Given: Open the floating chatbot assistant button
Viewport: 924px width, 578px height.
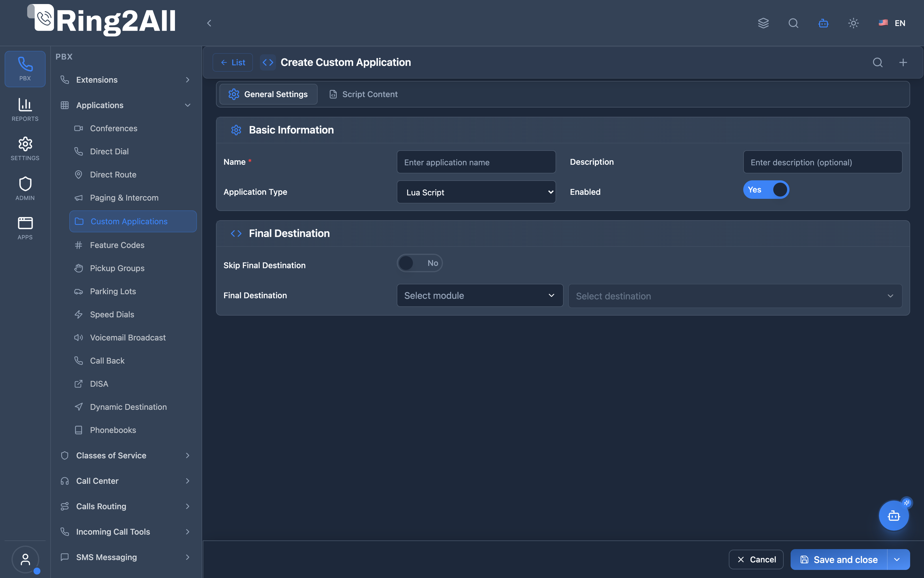Looking at the screenshot, I should coord(893,516).
